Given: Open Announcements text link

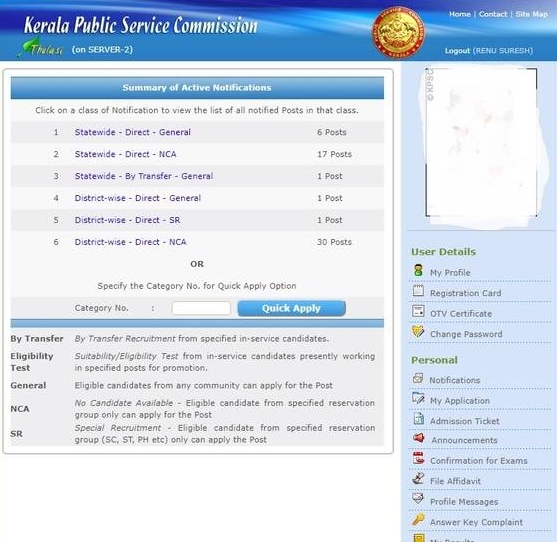Looking at the screenshot, I should [464, 440].
